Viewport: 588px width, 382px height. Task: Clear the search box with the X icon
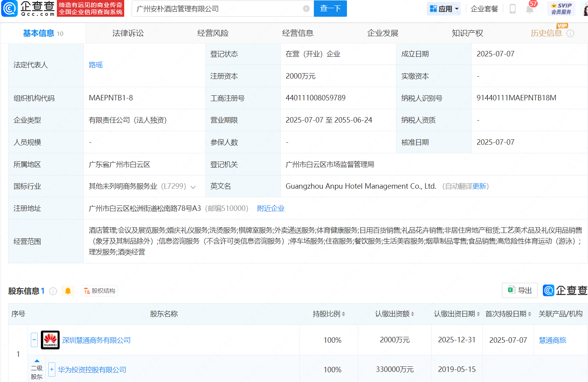[306, 9]
